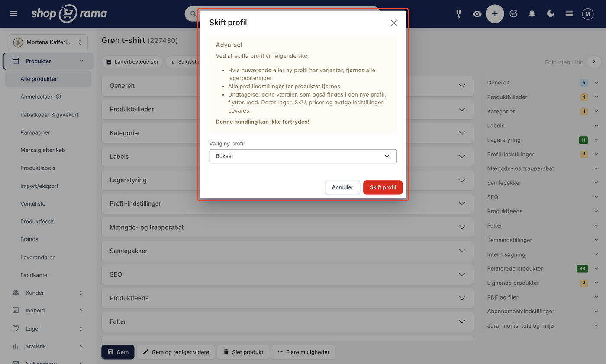This screenshot has height=364, width=606.
Task: Open the stacked cards icon in header
Action: [569, 14]
